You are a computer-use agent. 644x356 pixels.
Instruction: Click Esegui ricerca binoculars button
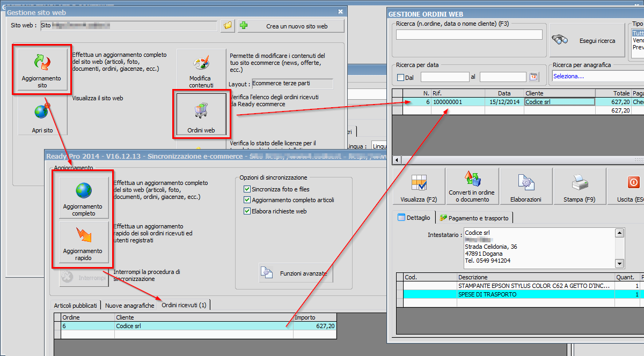pyautogui.click(x=587, y=41)
